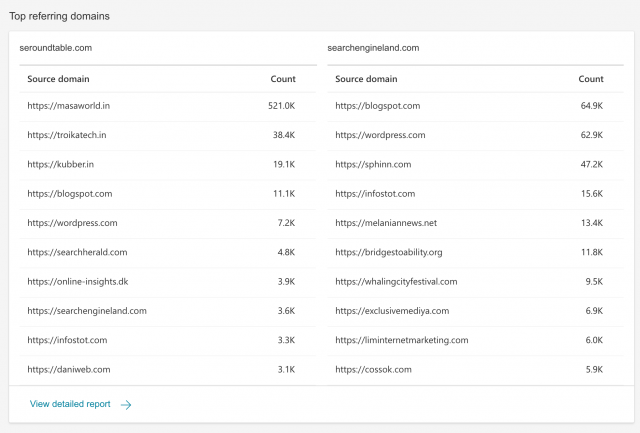Select the https://cossok.com source domain
This screenshot has height=433, width=640.
click(x=372, y=369)
